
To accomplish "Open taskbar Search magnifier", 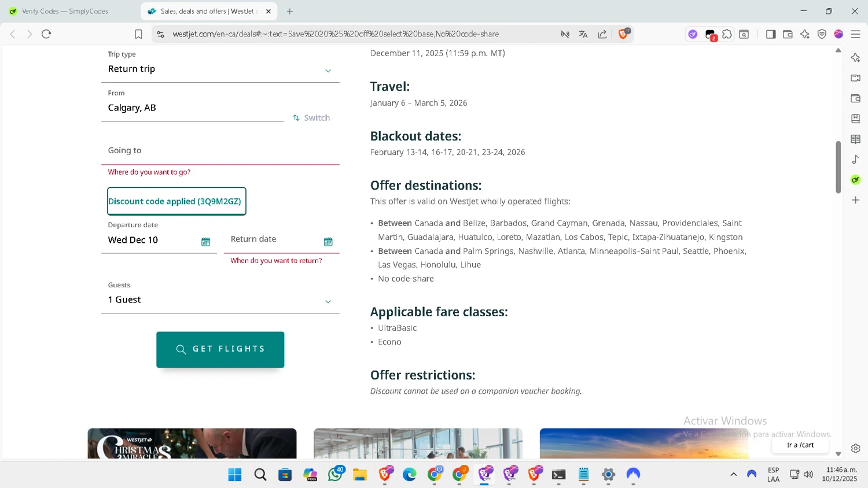I will (x=260, y=475).
